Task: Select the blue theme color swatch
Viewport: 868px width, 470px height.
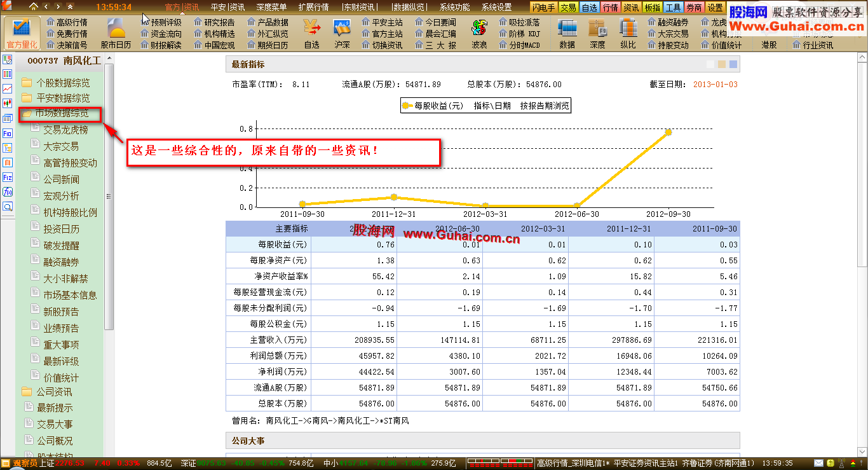Action: click(x=733, y=64)
